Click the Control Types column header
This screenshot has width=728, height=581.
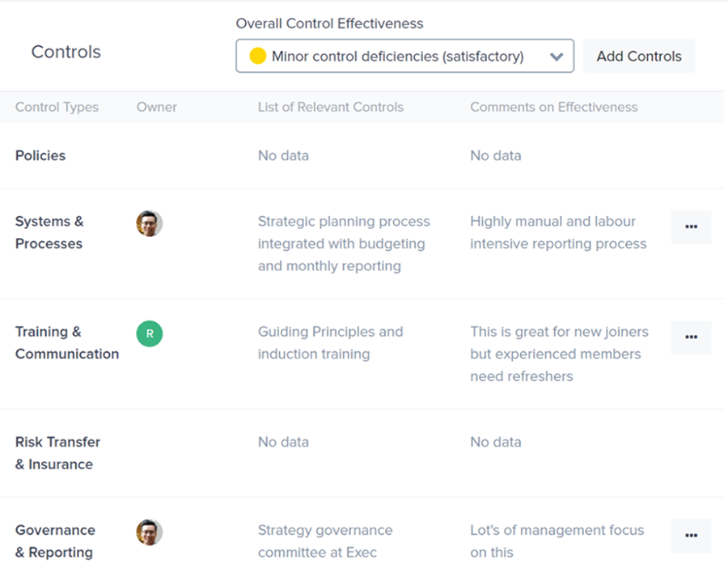tap(57, 107)
